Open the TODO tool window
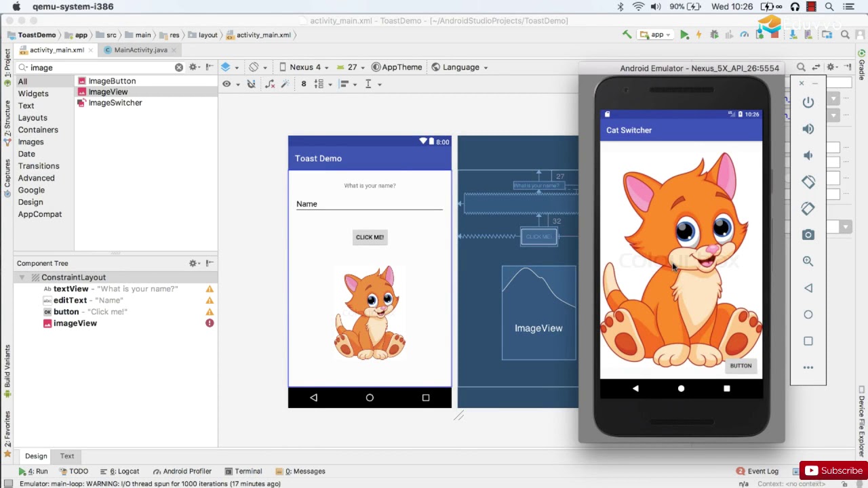Image resolution: width=868 pixels, height=488 pixels. tap(74, 471)
